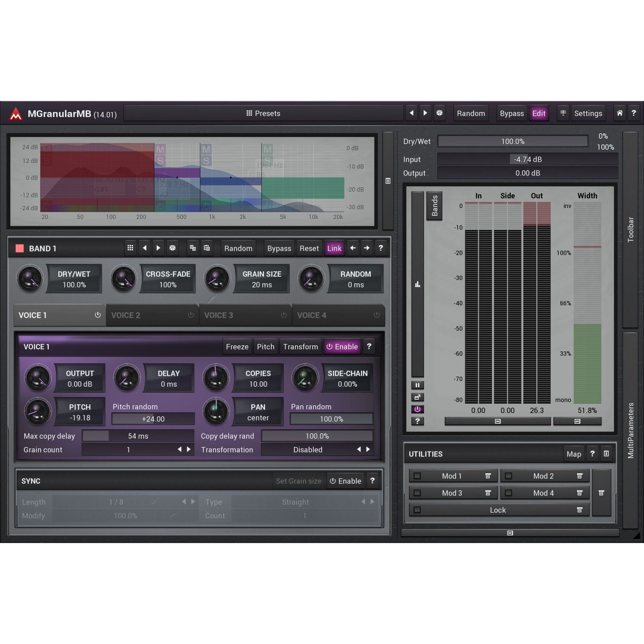The image size is (644, 644).
Task: Decrease Grain count with left arrow
Action: pos(180,449)
